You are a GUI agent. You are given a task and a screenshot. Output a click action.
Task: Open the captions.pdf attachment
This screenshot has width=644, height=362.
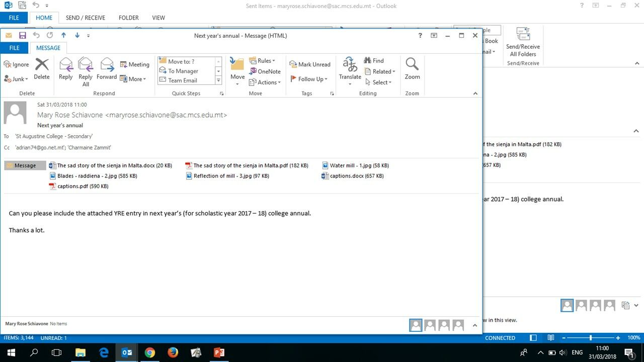(78, 186)
